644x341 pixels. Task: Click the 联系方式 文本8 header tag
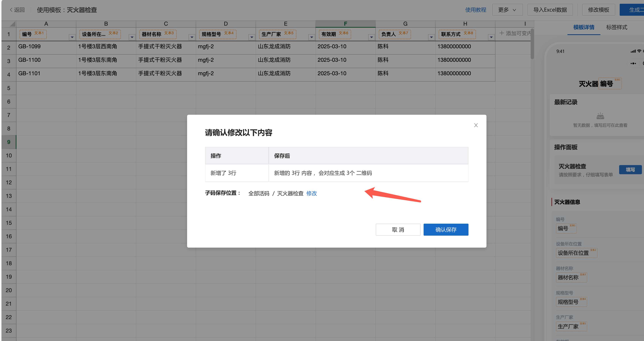coord(457,34)
